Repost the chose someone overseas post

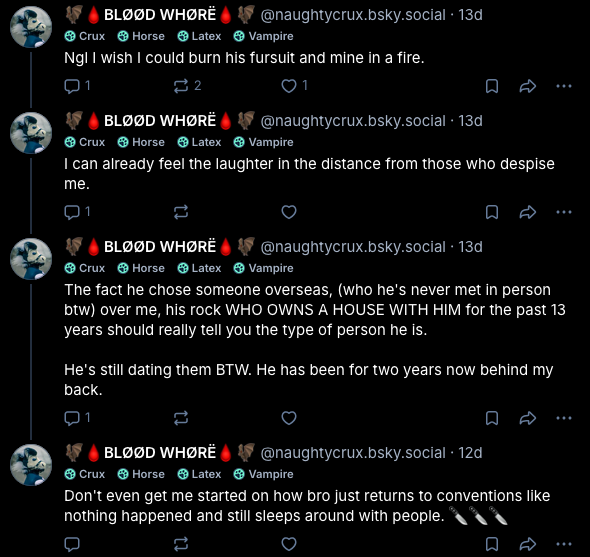181,418
